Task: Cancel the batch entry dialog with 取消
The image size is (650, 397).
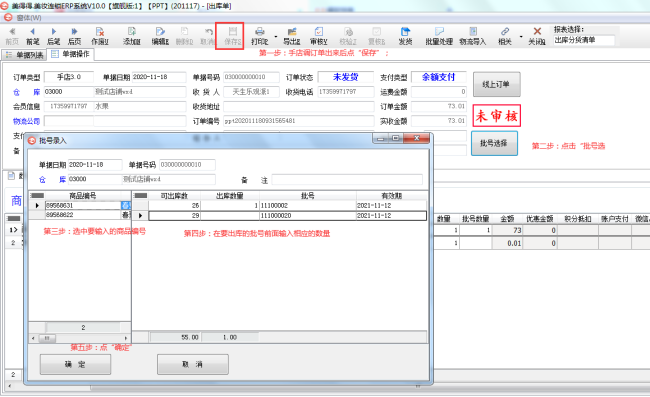Action: point(193,364)
